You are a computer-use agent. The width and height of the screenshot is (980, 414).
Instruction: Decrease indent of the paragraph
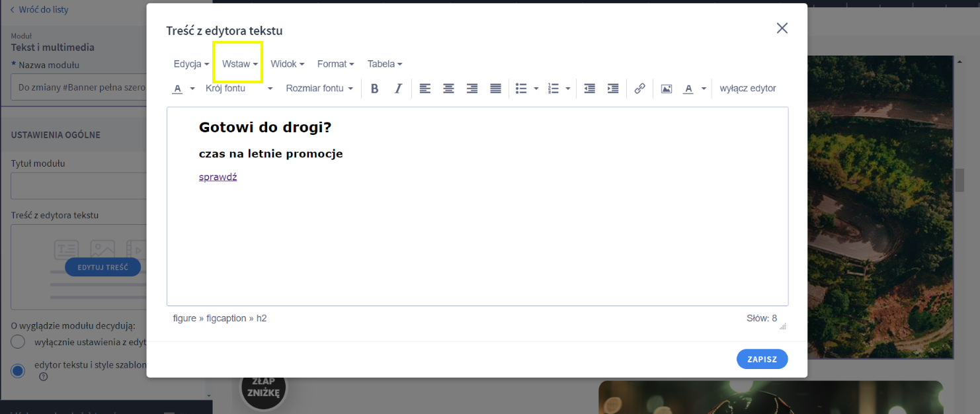coord(590,89)
